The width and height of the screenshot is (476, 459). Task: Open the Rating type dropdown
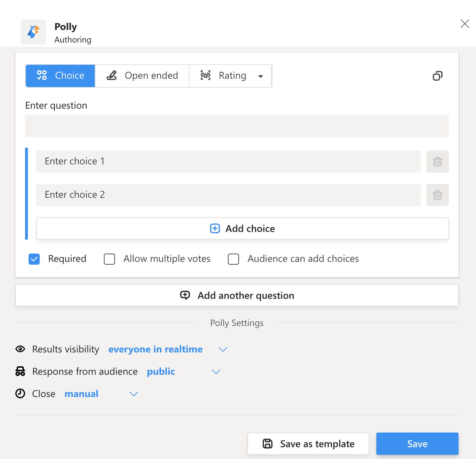click(x=261, y=76)
